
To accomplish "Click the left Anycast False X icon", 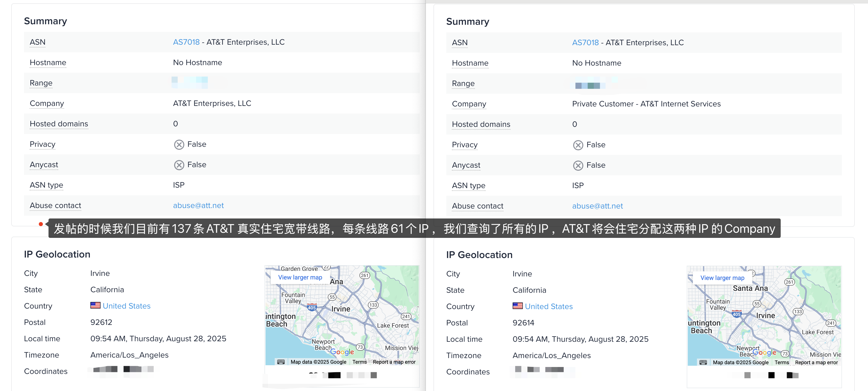I will [179, 165].
